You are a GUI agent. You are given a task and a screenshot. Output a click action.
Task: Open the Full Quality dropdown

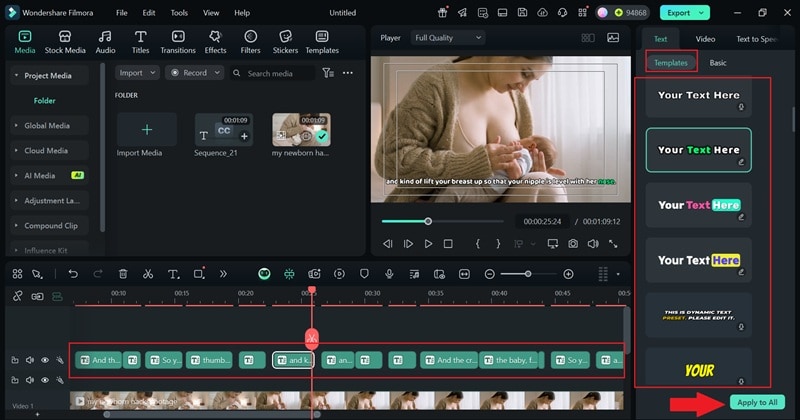tap(447, 38)
